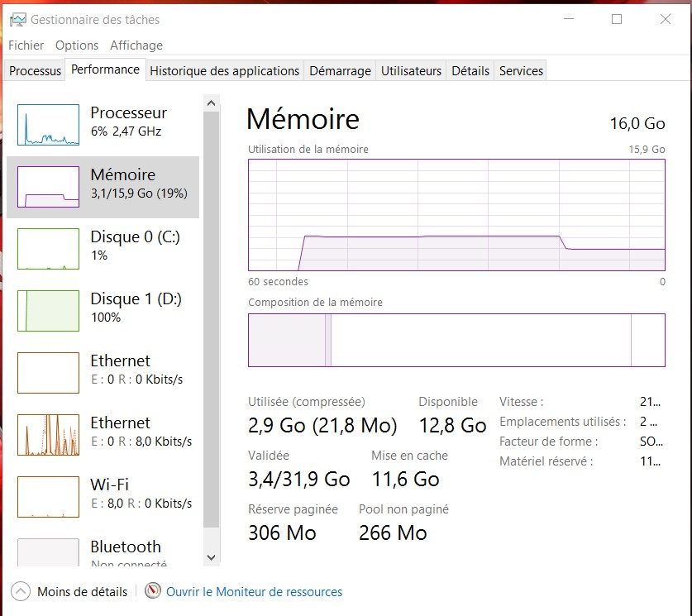Select the Wi-Fi graph thumbnail
Screen dimensions: 692x616
click(48, 497)
